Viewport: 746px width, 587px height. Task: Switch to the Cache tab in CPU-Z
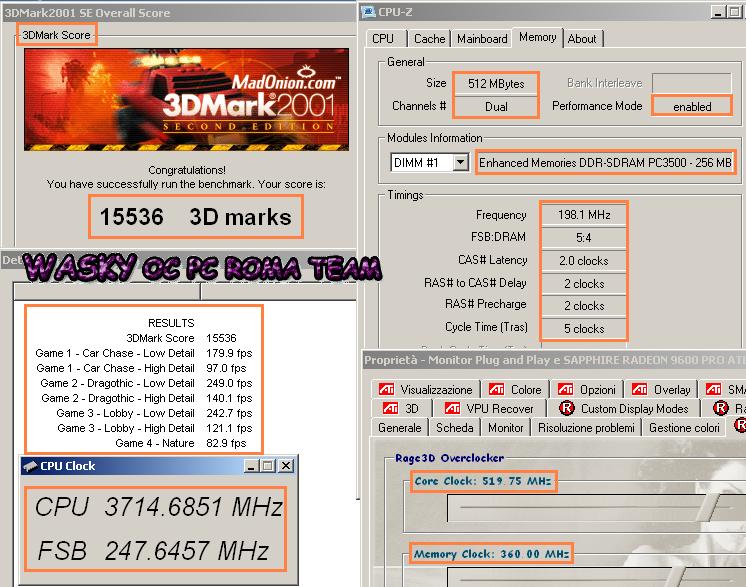(x=429, y=39)
